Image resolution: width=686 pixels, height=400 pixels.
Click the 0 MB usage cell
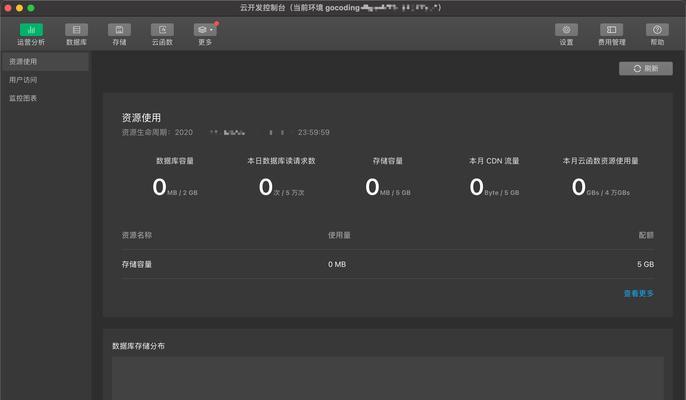[337, 264]
